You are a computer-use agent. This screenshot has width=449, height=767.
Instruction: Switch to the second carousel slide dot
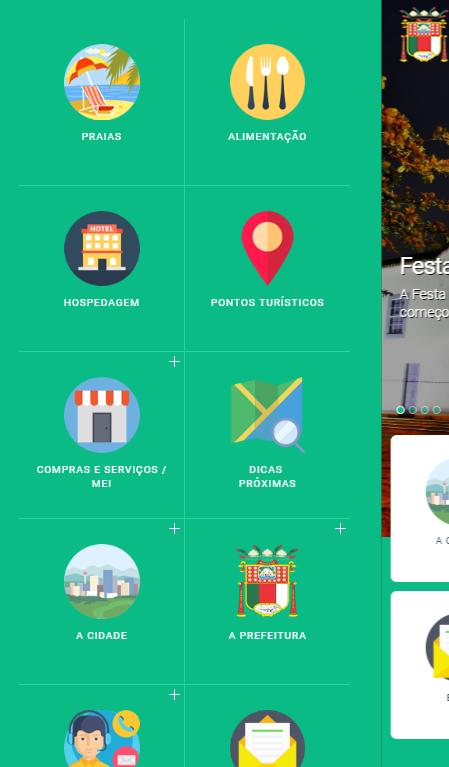pyautogui.click(x=413, y=410)
